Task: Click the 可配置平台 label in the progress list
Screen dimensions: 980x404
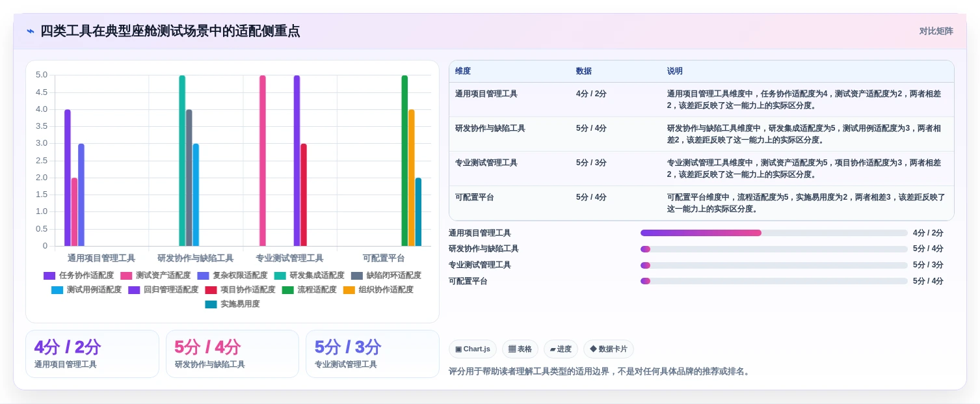Action: pyautogui.click(x=468, y=281)
